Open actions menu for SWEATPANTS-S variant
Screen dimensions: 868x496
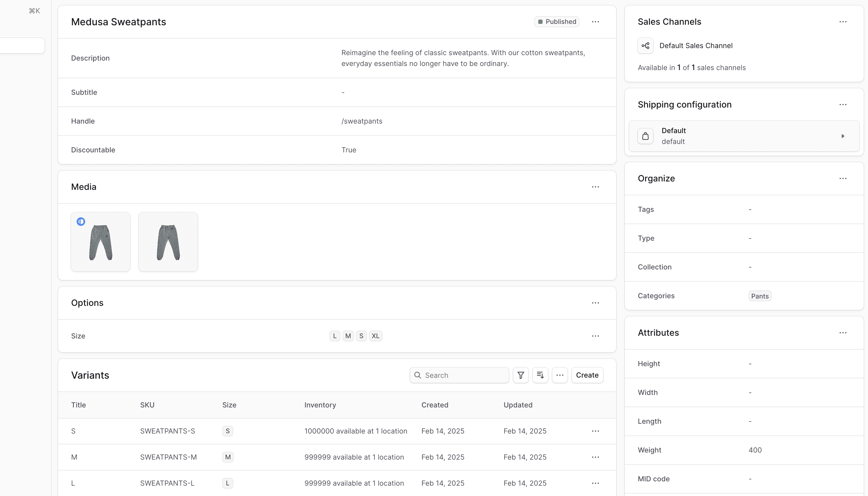click(x=595, y=431)
